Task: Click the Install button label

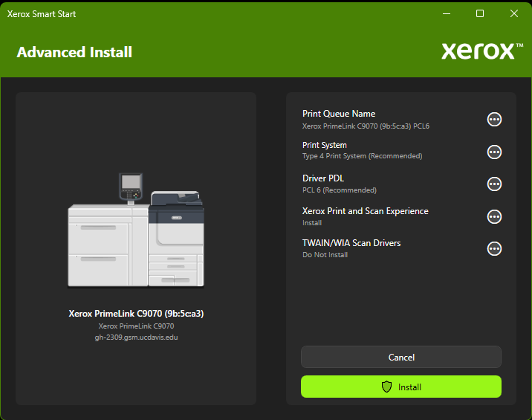Action: 409,387
